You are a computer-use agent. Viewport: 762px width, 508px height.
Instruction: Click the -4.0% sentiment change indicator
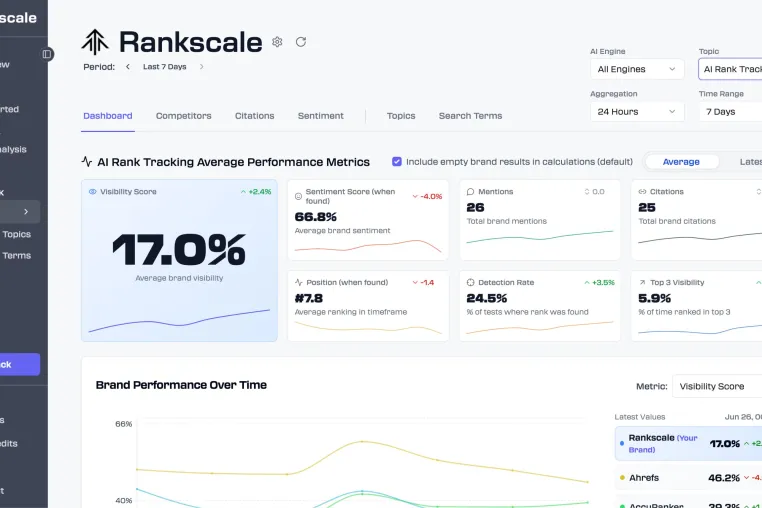tap(427, 196)
